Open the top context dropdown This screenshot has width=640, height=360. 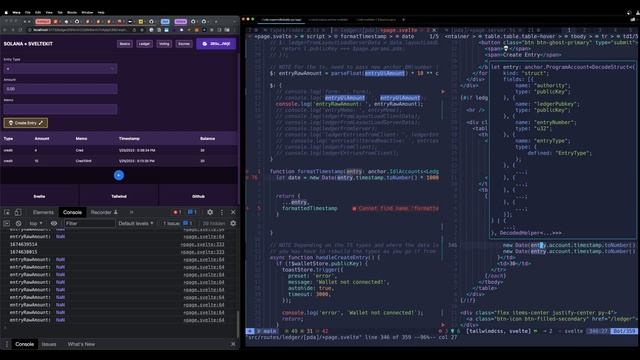pos(36,223)
